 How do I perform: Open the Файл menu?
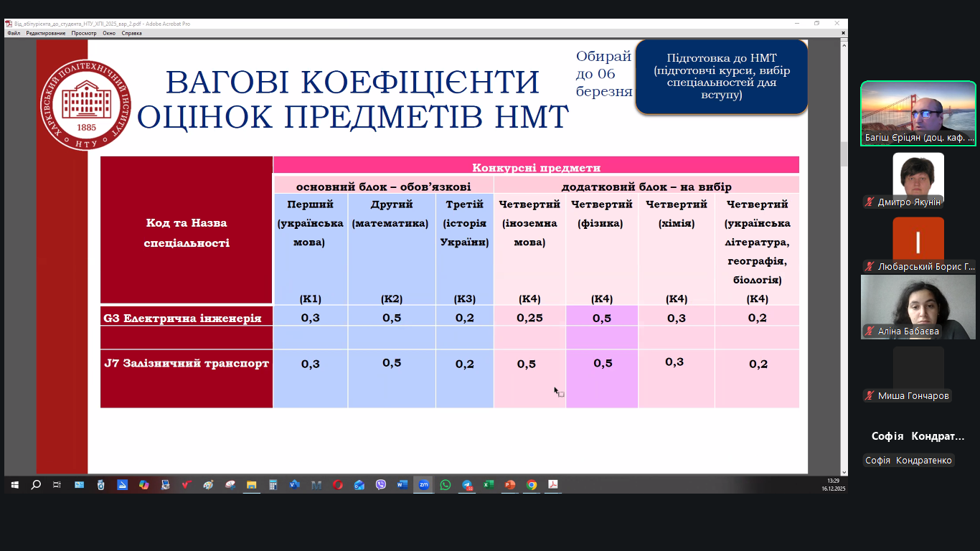tap(14, 33)
